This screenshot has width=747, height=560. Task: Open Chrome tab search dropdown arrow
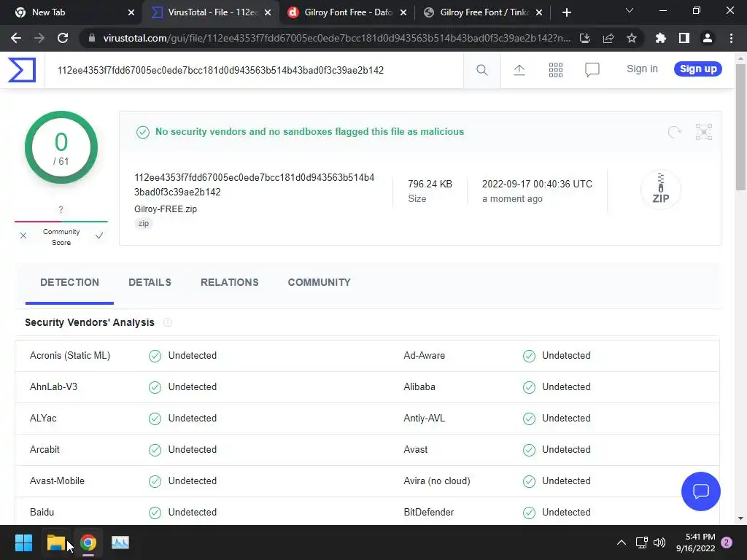coord(630,10)
